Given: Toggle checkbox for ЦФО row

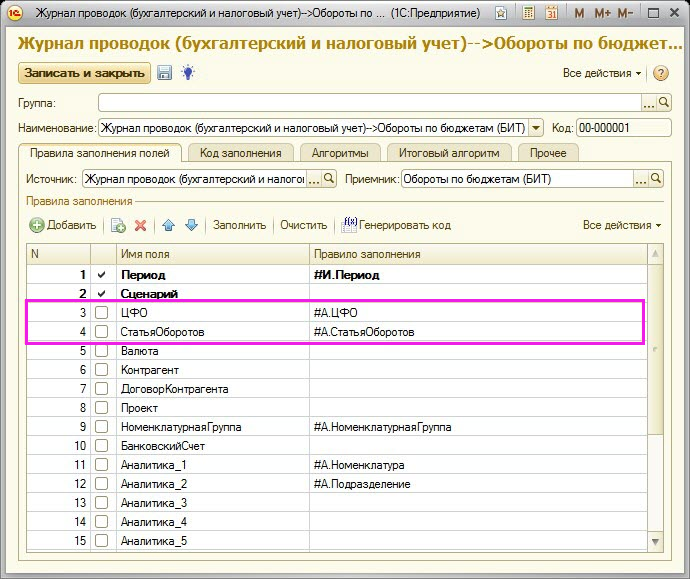Looking at the screenshot, I should (101, 313).
